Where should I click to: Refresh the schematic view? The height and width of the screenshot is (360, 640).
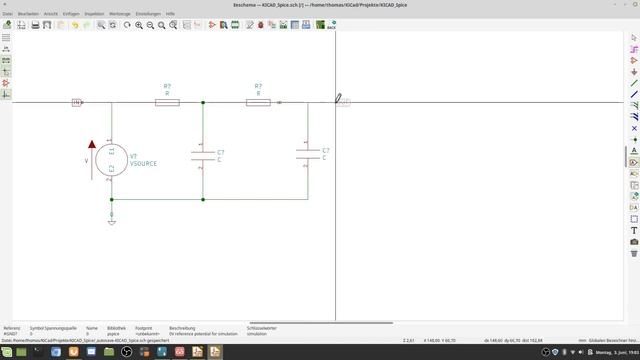tap(127, 25)
